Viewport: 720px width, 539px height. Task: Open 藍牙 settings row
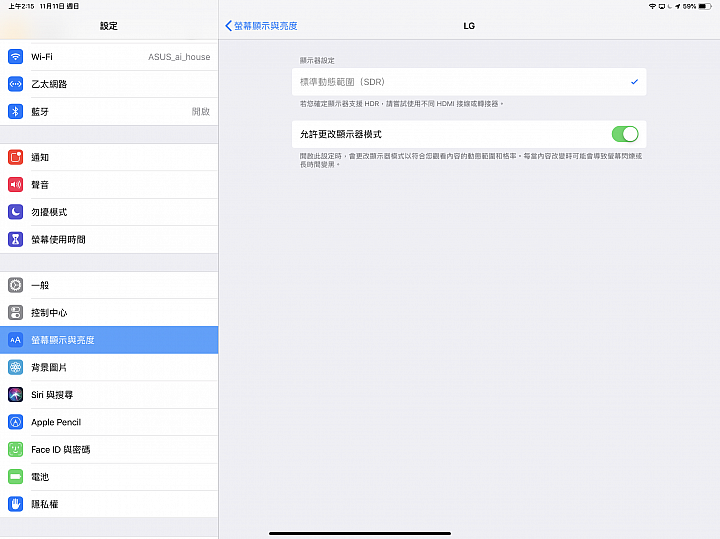(x=109, y=112)
